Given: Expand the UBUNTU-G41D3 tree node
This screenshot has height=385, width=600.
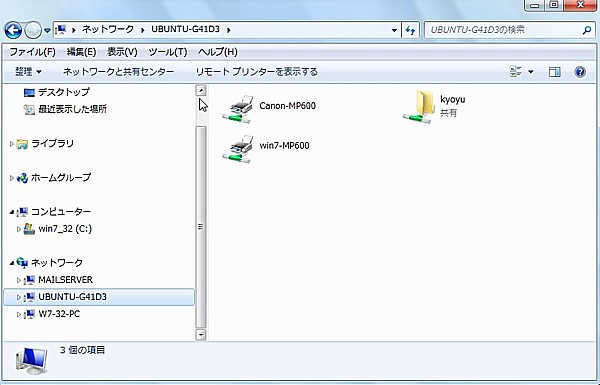Looking at the screenshot, I should click(x=19, y=297).
